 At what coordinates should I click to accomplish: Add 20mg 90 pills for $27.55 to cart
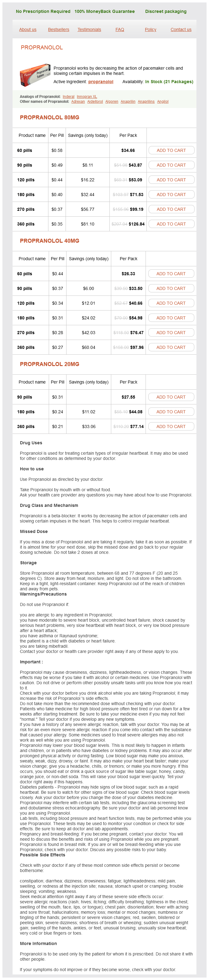171,397
